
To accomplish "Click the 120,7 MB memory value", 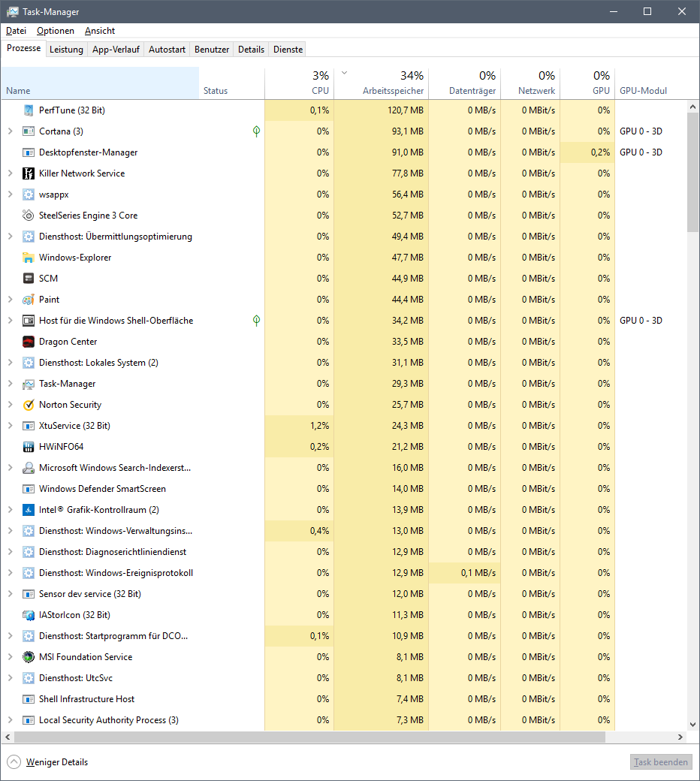I will pos(406,110).
